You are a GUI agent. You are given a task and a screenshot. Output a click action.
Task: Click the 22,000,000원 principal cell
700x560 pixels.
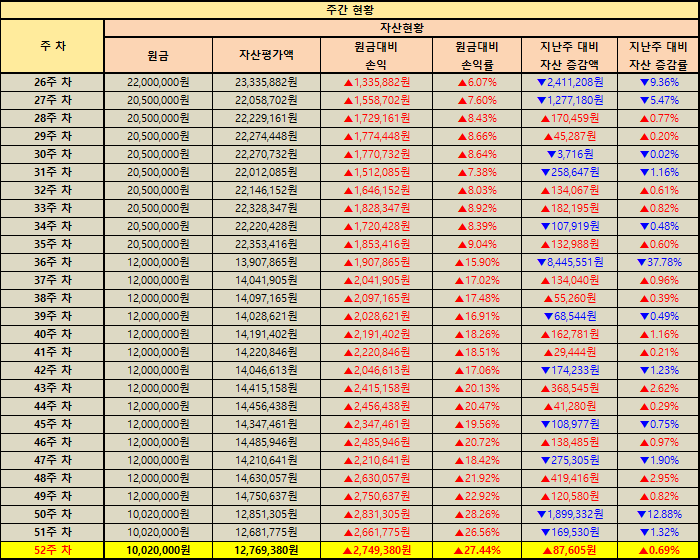click(158, 82)
